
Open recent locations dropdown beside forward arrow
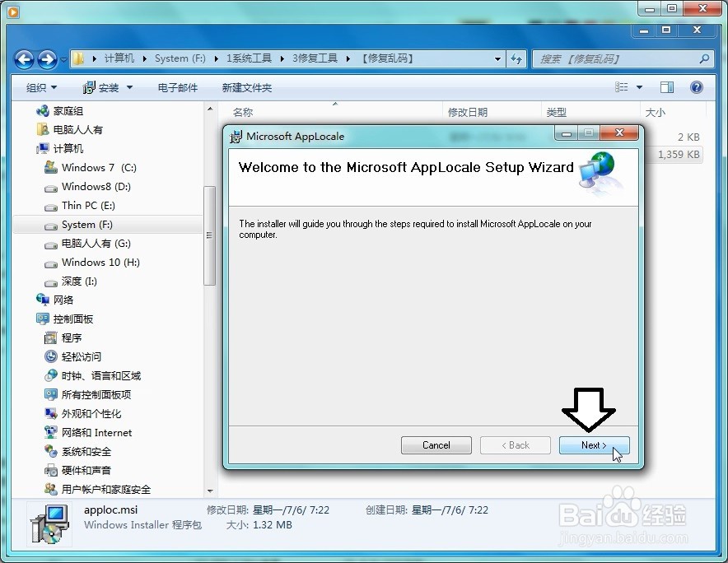tap(63, 59)
